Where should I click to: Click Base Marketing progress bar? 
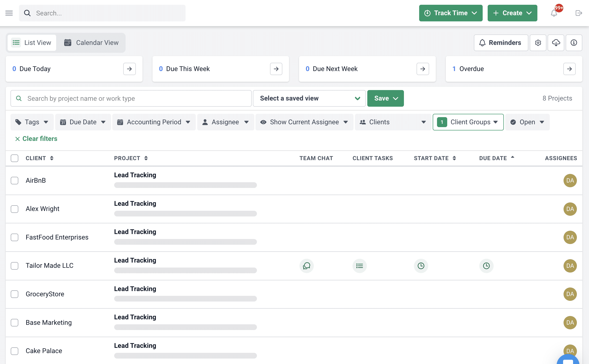point(185,327)
